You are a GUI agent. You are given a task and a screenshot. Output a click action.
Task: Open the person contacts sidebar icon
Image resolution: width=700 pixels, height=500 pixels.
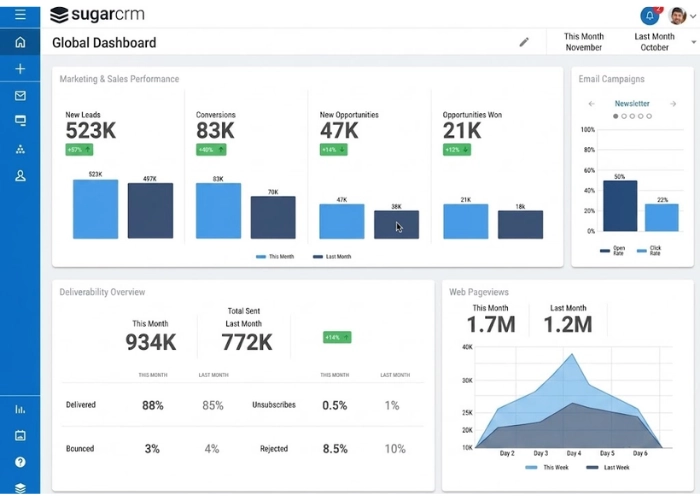[20, 176]
